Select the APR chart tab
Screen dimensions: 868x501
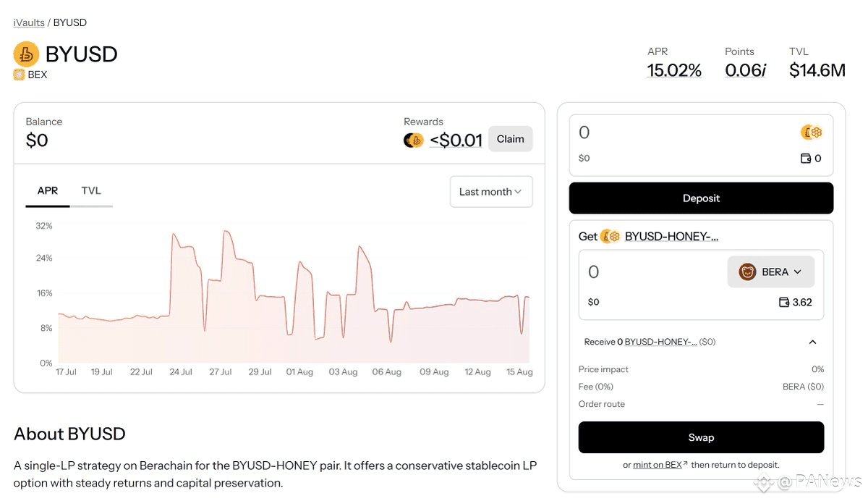[x=48, y=191]
